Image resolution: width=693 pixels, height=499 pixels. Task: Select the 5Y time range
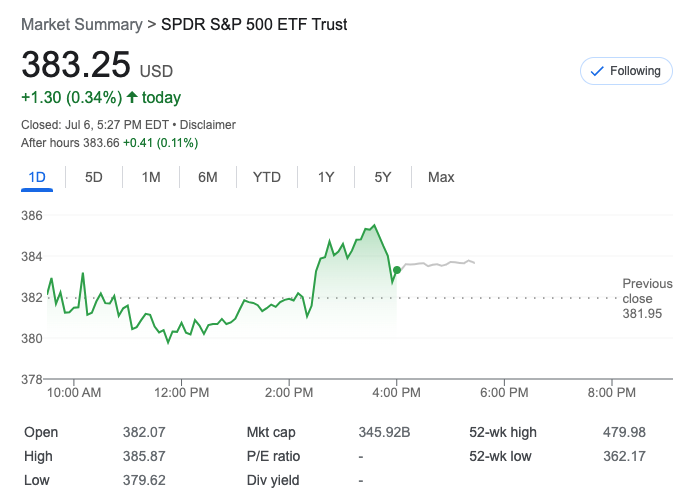click(383, 177)
